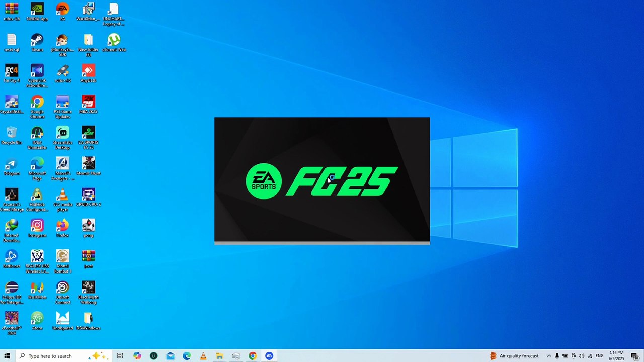The image size is (644, 362).
Task: Open VLC media player desktop shortcut
Action: [x=62, y=200]
